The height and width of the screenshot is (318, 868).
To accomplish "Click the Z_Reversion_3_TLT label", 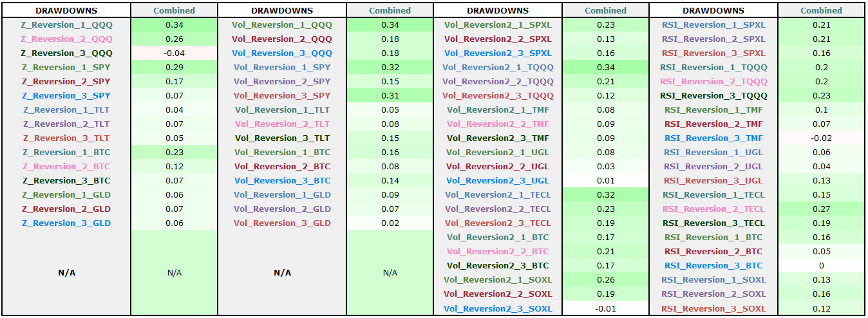I will 66,138.
